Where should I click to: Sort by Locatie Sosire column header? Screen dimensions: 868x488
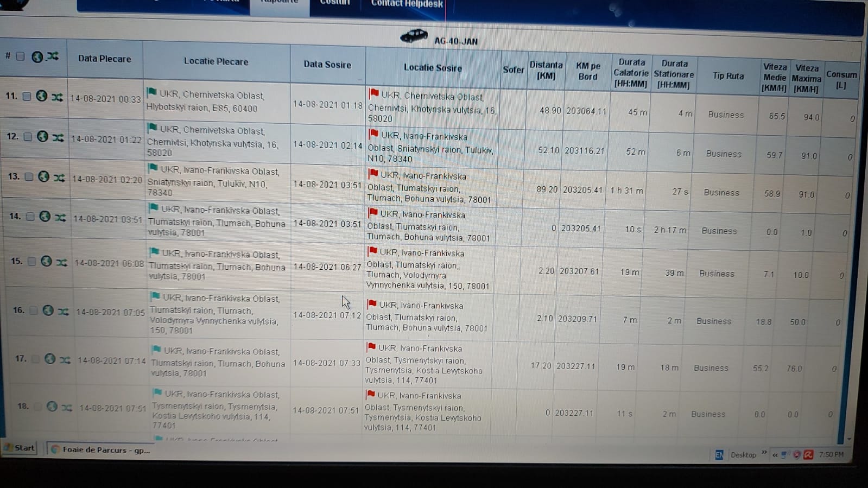pos(433,68)
